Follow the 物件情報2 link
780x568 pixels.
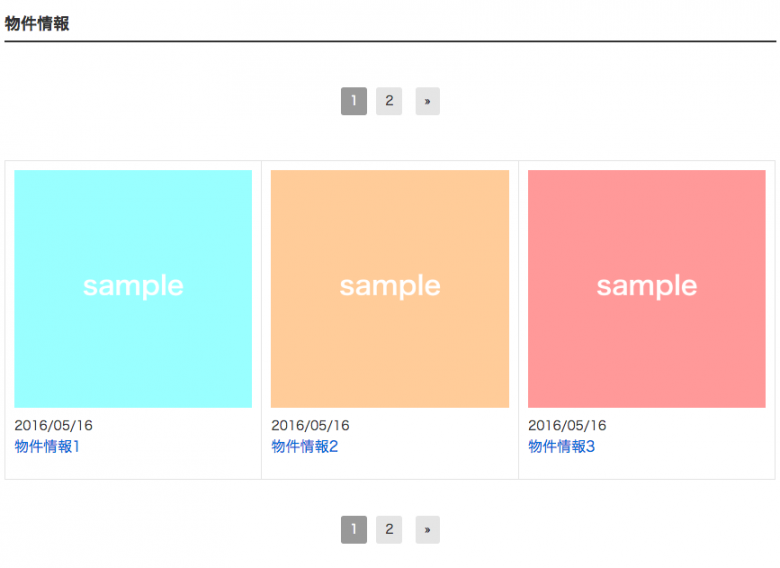tap(304, 446)
